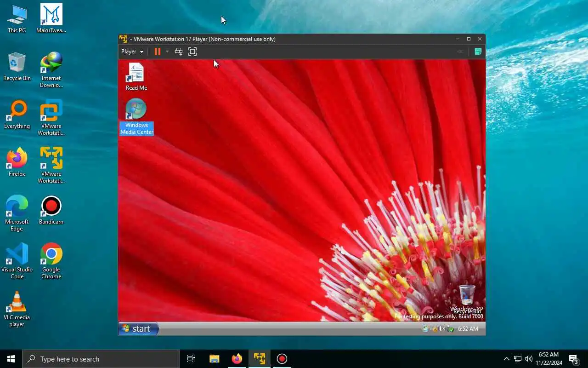Image resolution: width=588 pixels, height=368 pixels.
Task: Open the host clock showing 11/22/2024
Action: point(548,359)
